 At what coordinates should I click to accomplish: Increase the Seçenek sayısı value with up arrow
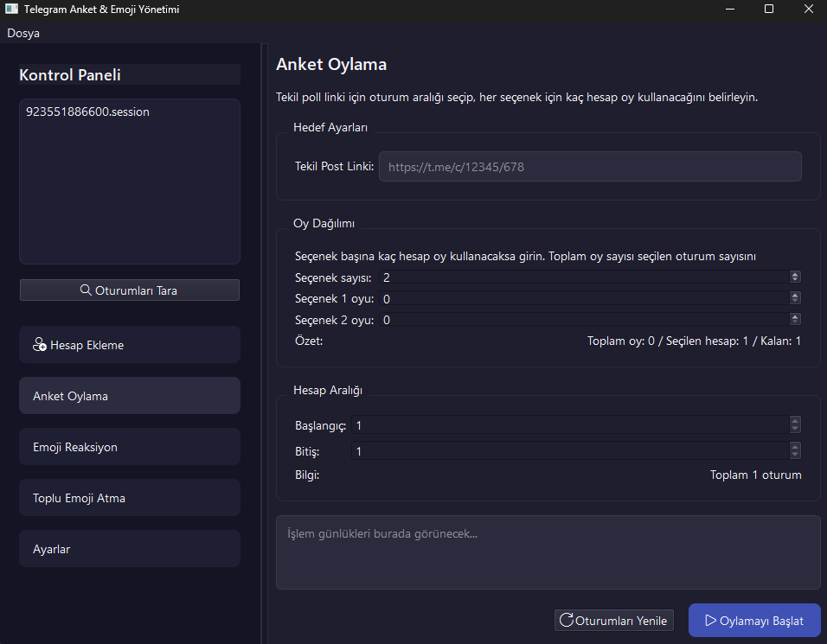point(795,275)
